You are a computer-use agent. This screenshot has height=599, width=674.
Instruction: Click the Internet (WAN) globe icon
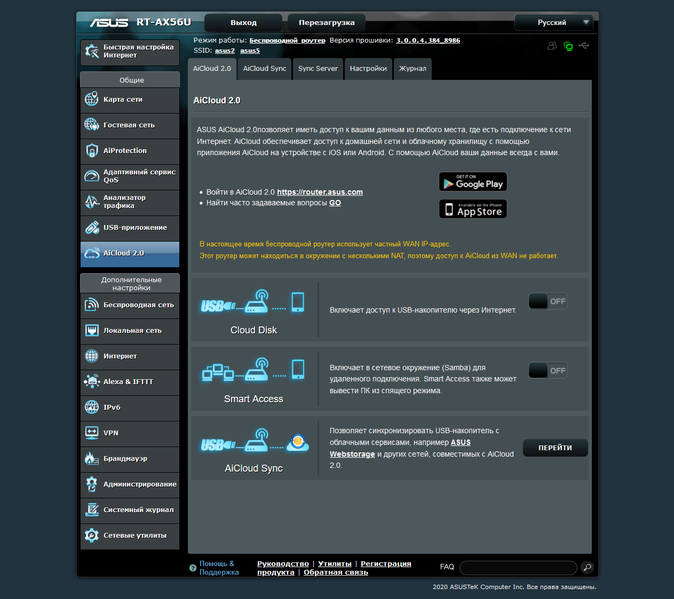pos(92,356)
